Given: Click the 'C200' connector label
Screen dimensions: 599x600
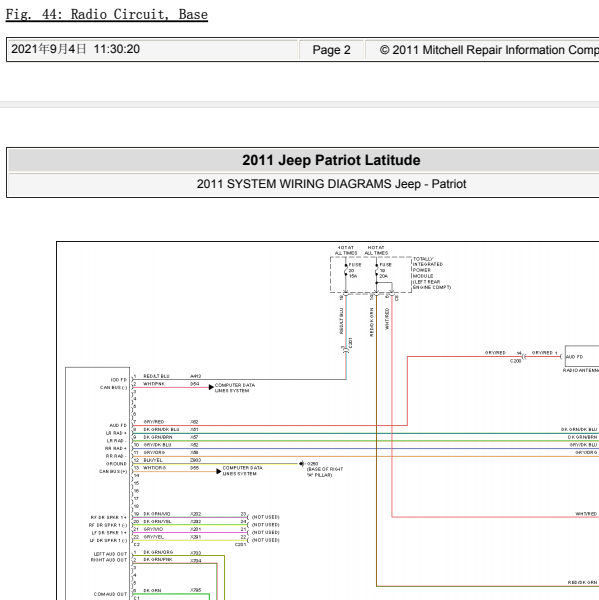Looking at the screenshot, I should tap(515, 361).
